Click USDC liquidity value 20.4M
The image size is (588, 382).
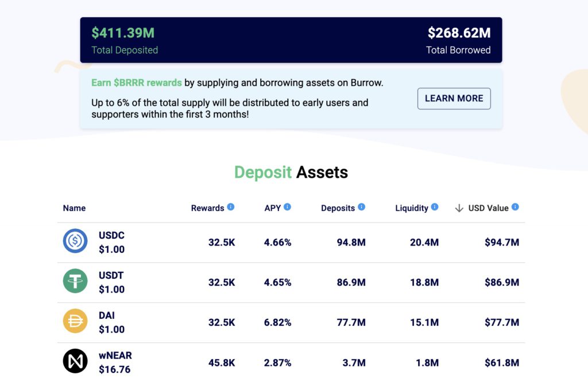pos(424,243)
